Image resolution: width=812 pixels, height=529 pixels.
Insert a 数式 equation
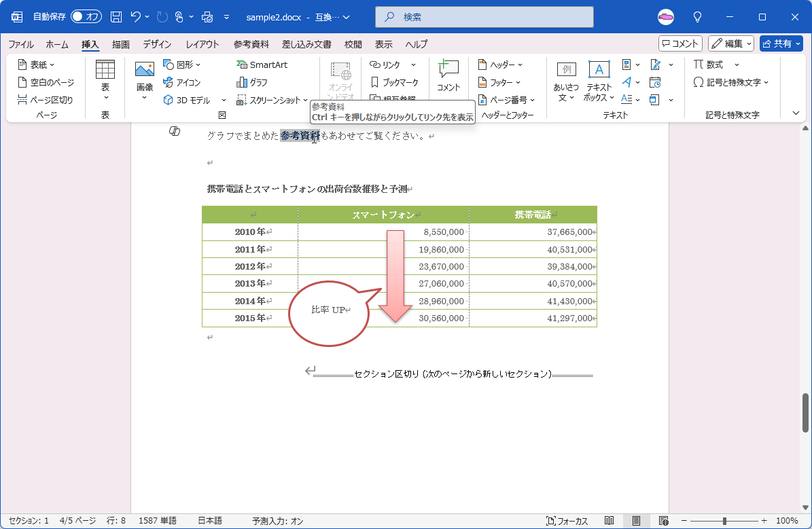[x=709, y=65]
